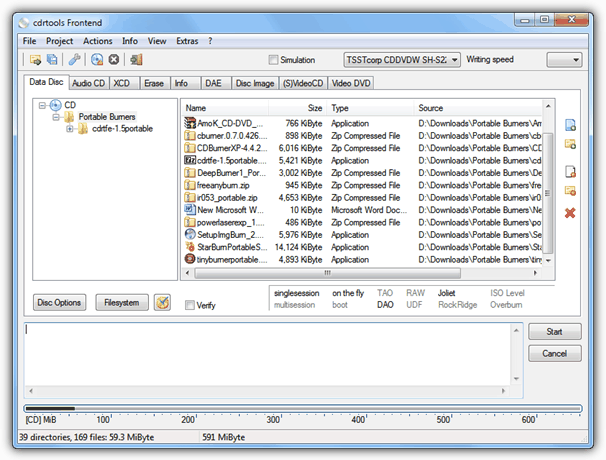Select the powerlaserexp_1 file row
The width and height of the screenshot is (606, 460).
click(x=363, y=222)
